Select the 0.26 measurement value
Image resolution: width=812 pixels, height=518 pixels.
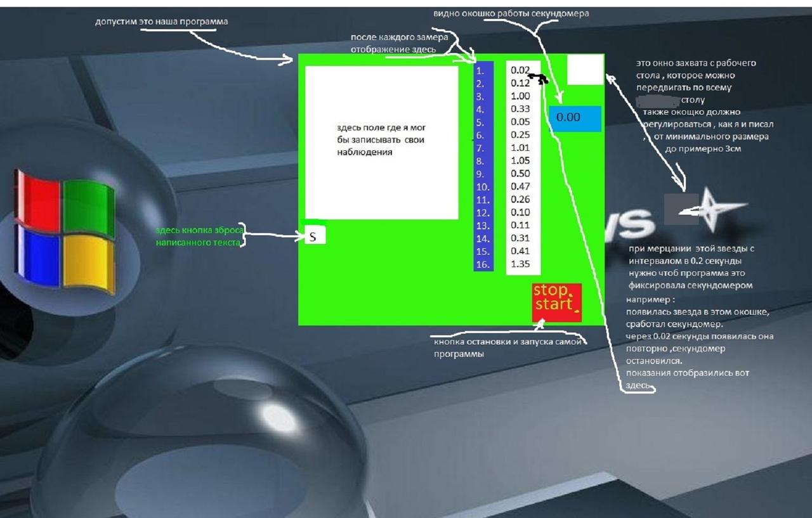click(520, 200)
